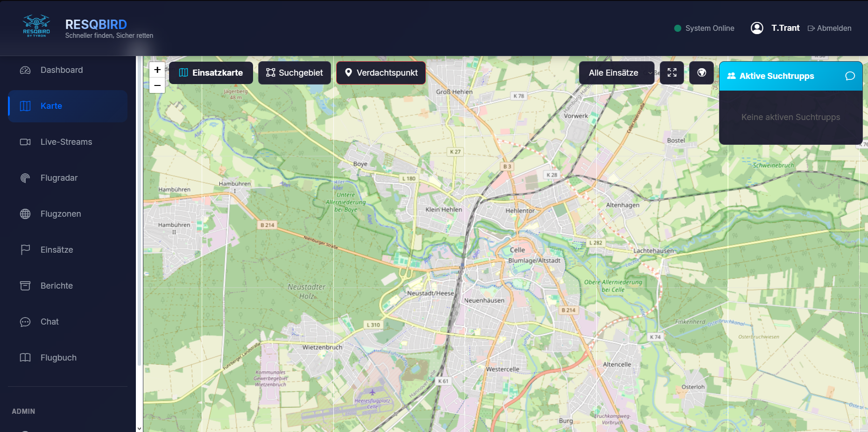Click the globe map layer icon

701,73
